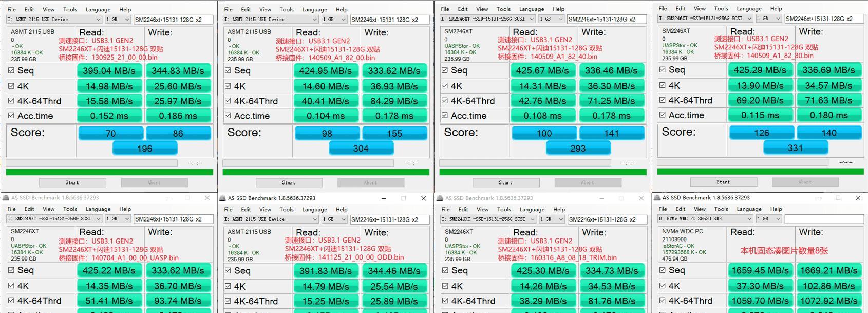Close the NVMe WDC AS SSD Benchmark window
868x313 pixels.
[x=858, y=198]
